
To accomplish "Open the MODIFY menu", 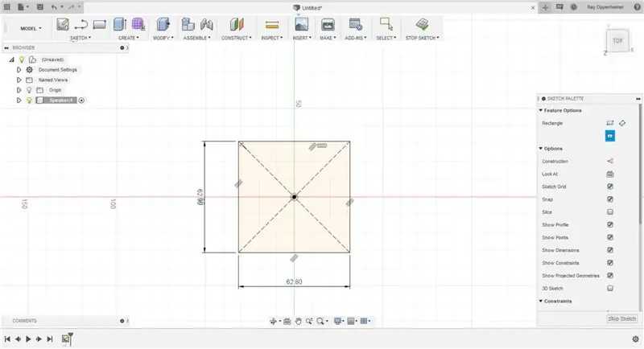I will pos(163,38).
